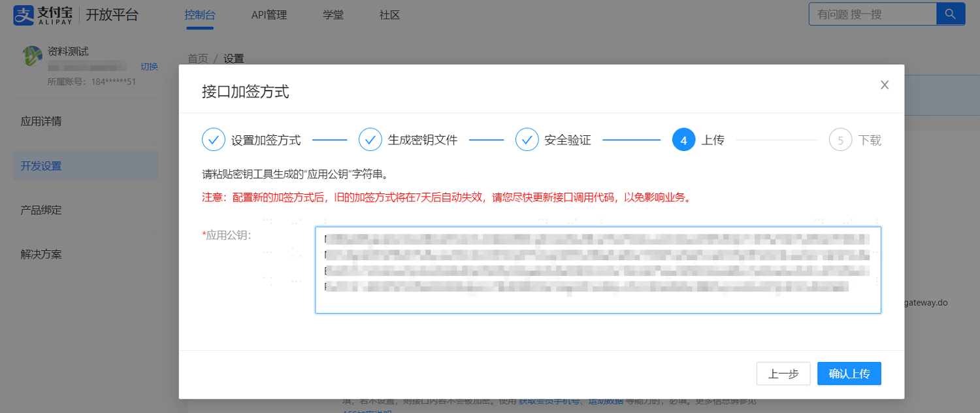980x413 pixels.
Task: Close the 接口加签方式 dialog
Action: (885, 85)
